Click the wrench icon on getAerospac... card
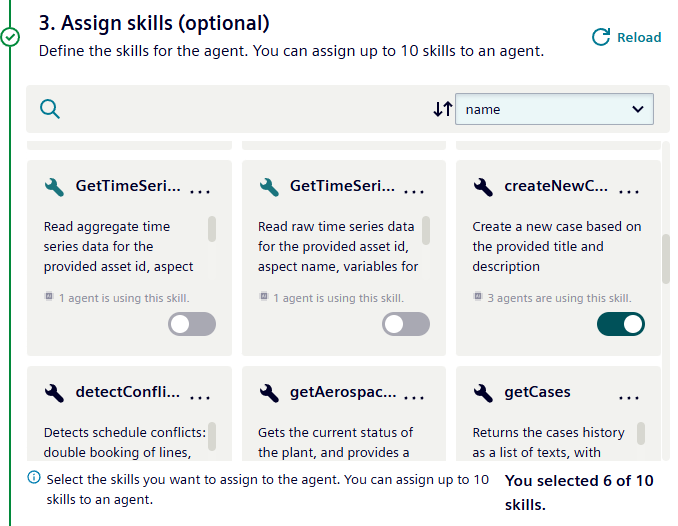Image resolution: width=678 pixels, height=526 pixels. 269,392
